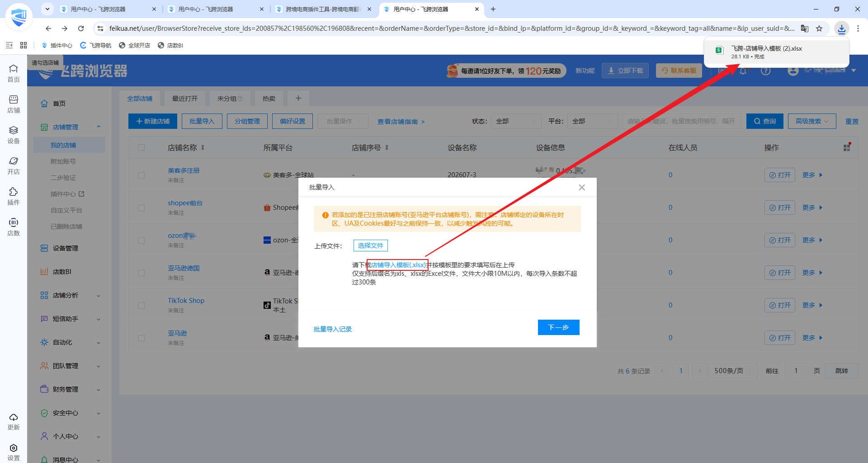
Task: Add a new group tab with plus
Action: pyautogui.click(x=298, y=98)
